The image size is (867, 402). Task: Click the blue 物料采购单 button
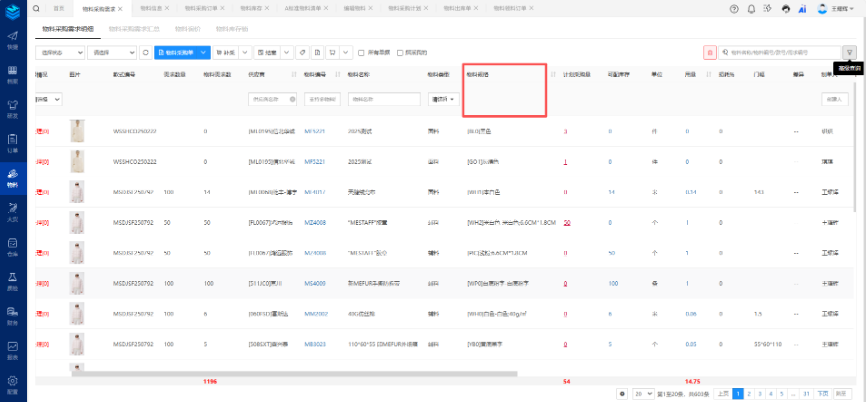tap(176, 52)
